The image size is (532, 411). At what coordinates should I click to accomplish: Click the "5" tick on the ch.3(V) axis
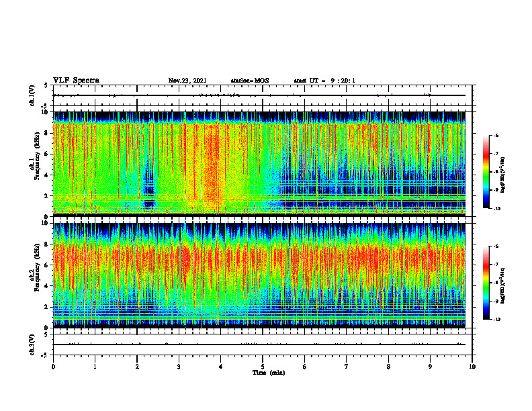[46, 334]
